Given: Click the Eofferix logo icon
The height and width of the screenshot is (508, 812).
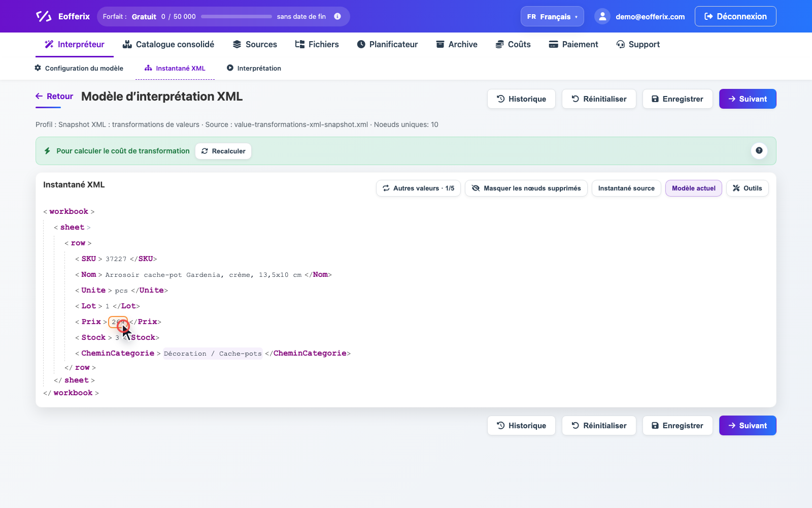Looking at the screenshot, I should tap(44, 16).
